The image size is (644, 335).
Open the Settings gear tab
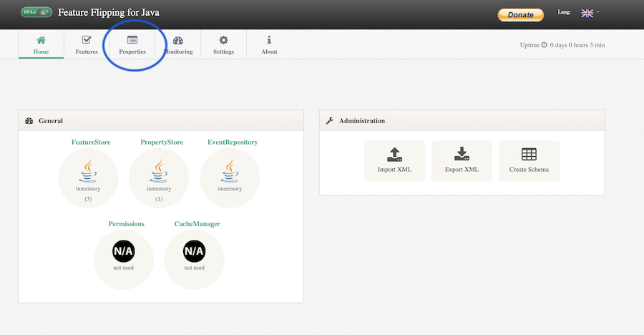(223, 44)
